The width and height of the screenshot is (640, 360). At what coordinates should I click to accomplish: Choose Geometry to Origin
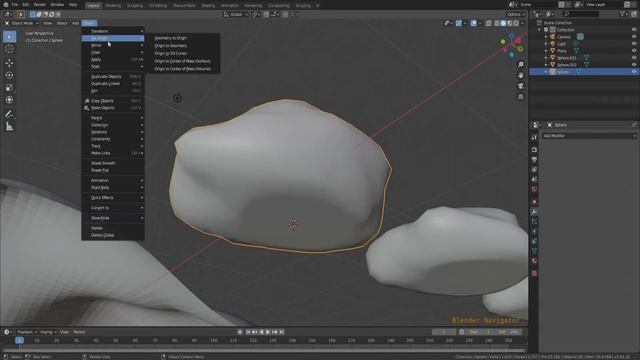pos(171,38)
